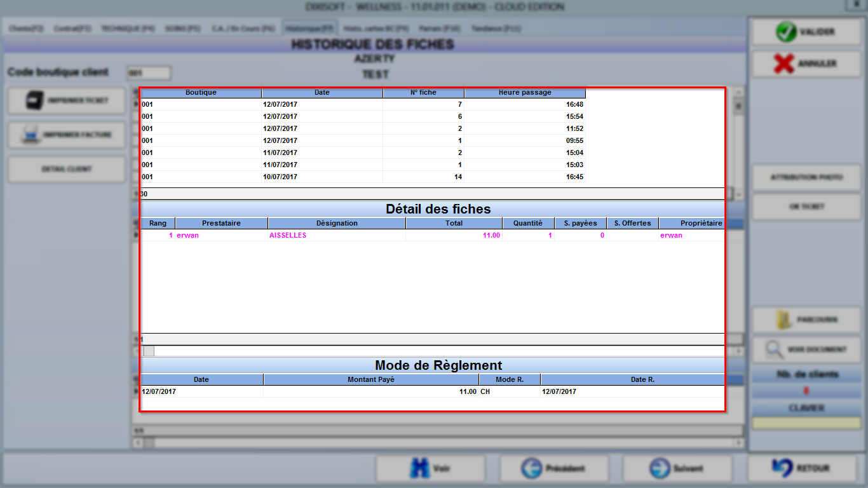The image size is (868, 488).
Task: Select the fiche row with time 15:04
Action: click(363, 152)
